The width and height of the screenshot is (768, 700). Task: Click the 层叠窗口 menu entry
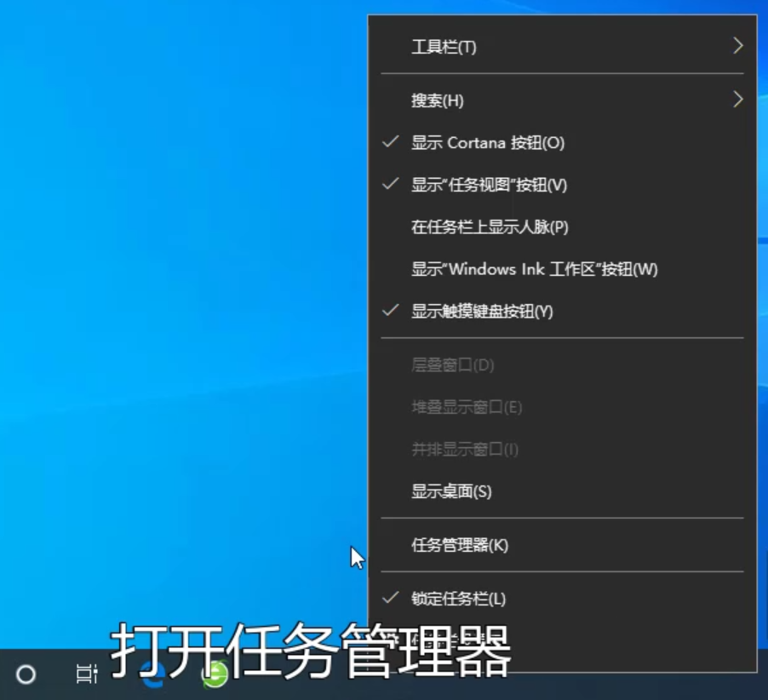[452, 365]
